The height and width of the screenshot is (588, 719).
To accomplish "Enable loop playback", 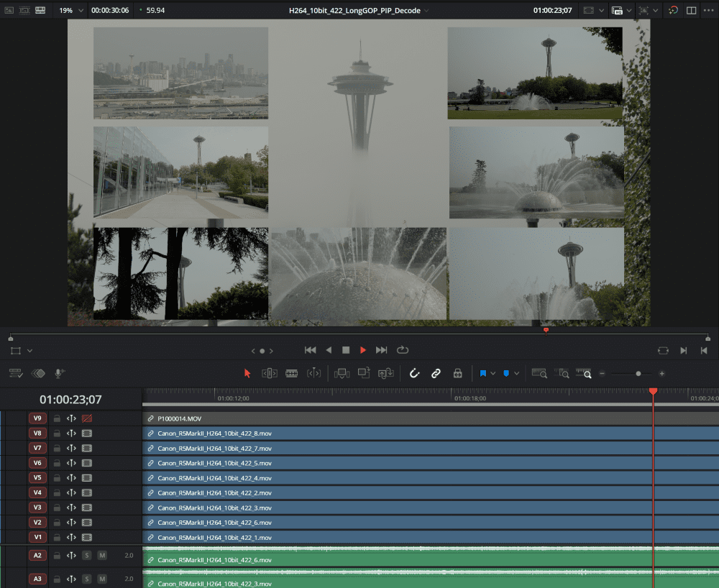I will point(403,350).
